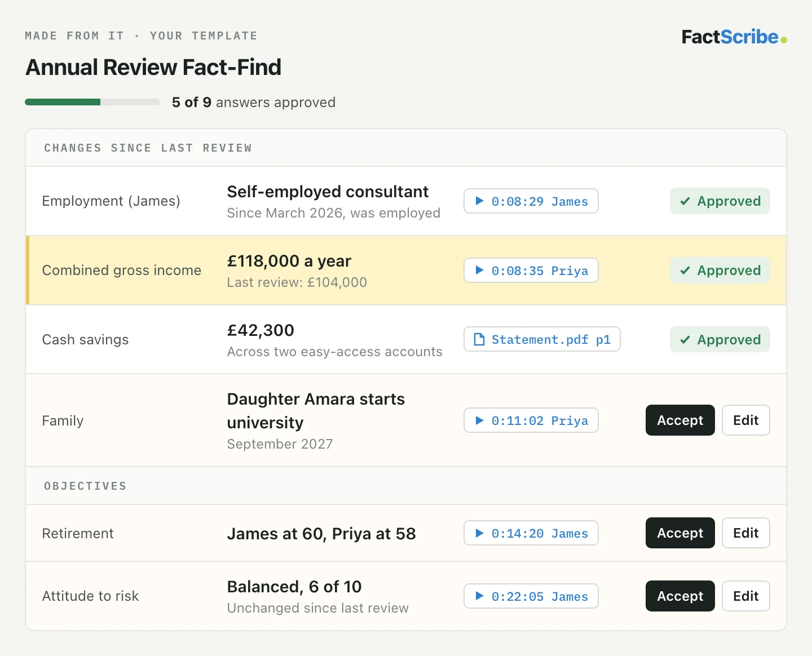Play the 0:08:35 Priya clip icon
This screenshot has width=812, height=656.
click(x=479, y=271)
